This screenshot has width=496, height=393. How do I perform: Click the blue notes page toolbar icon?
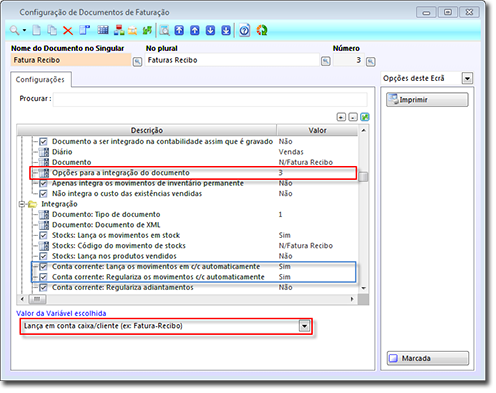[85, 30]
